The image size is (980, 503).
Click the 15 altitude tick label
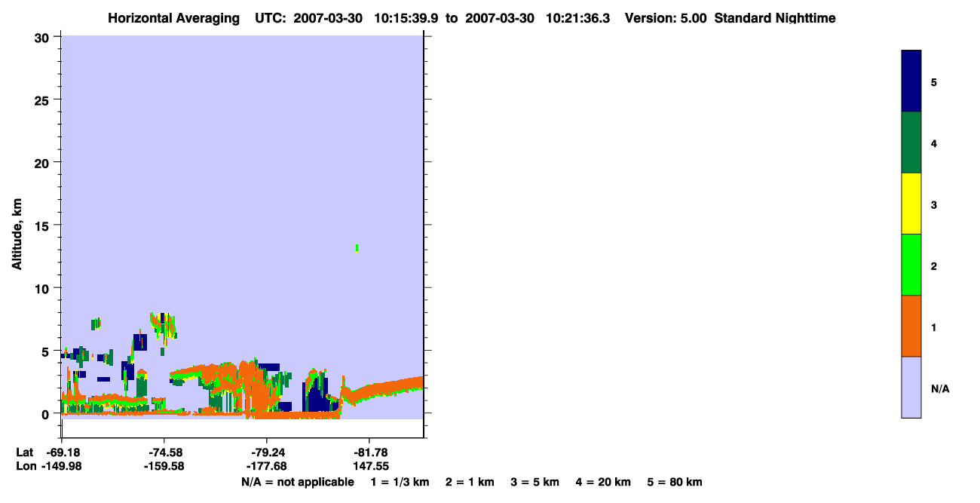[x=44, y=225]
